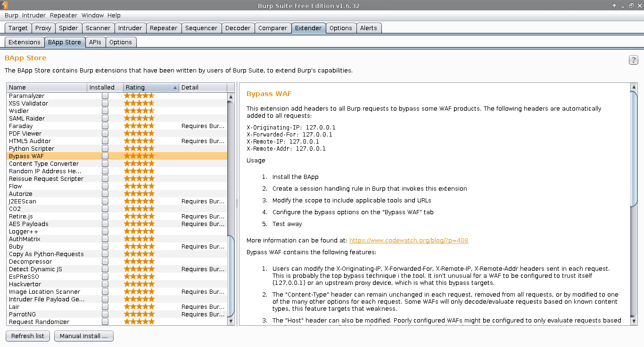Click the Manual install button
Viewport: 644px width, 347px height.
pyautogui.click(x=84, y=336)
